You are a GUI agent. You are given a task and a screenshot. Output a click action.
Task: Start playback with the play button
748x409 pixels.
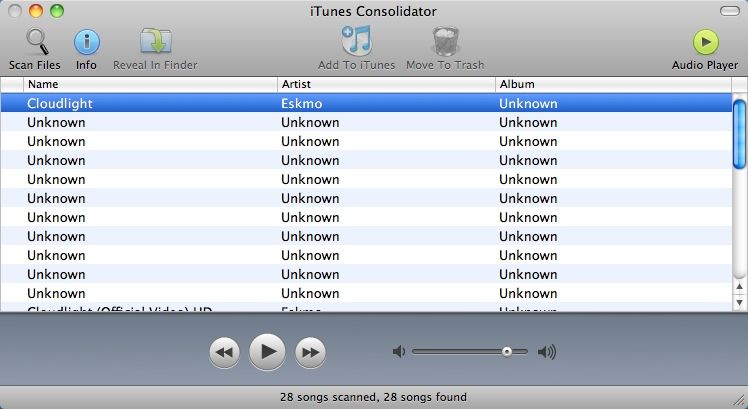[267, 352]
